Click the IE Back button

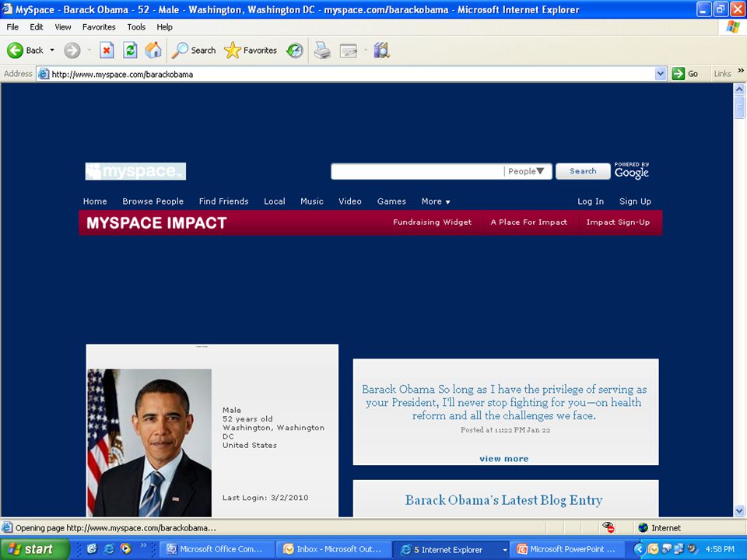(x=25, y=50)
